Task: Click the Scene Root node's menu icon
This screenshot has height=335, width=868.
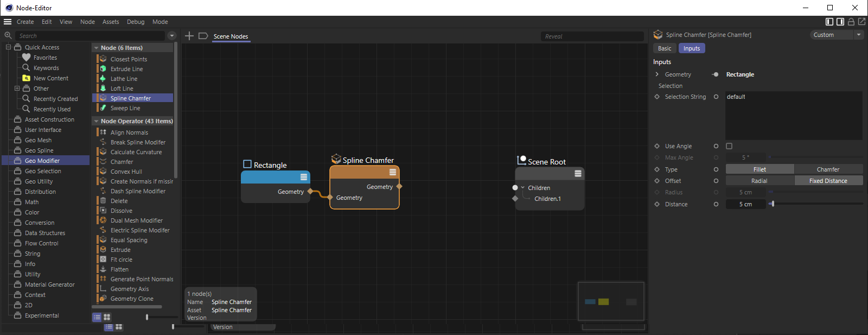Action: 578,174
